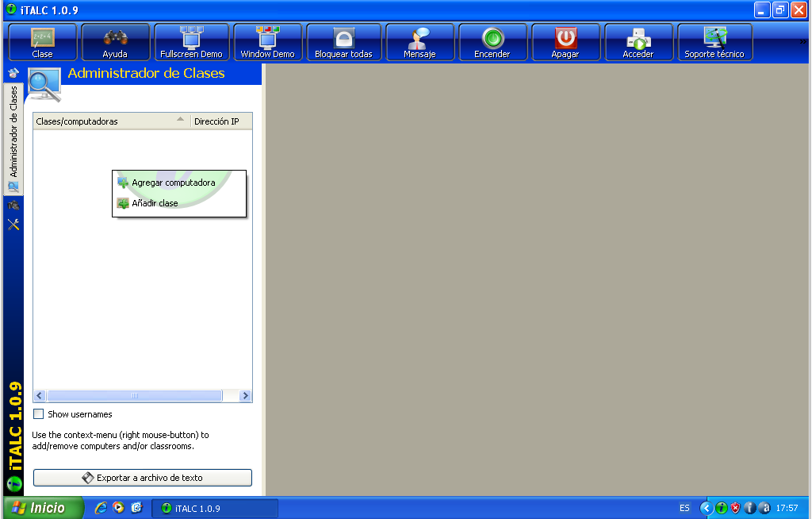The image size is (812, 519).
Task: Open Soporte técnico tool
Action: point(714,42)
